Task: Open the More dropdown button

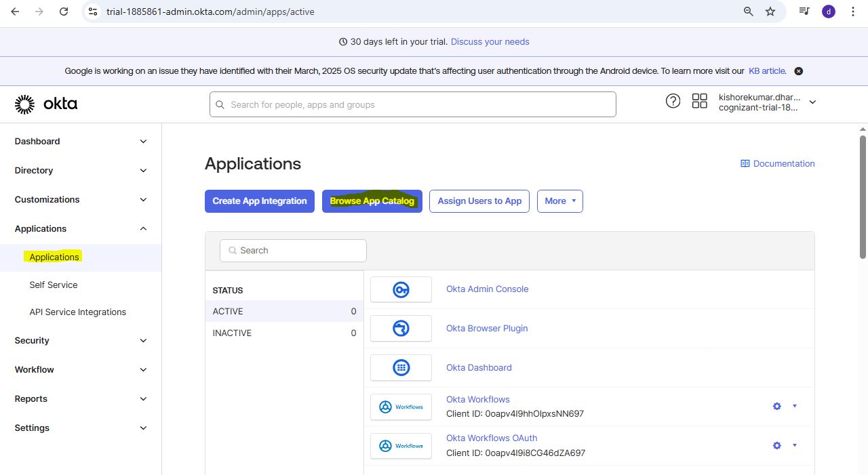Action: tap(559, 201)
